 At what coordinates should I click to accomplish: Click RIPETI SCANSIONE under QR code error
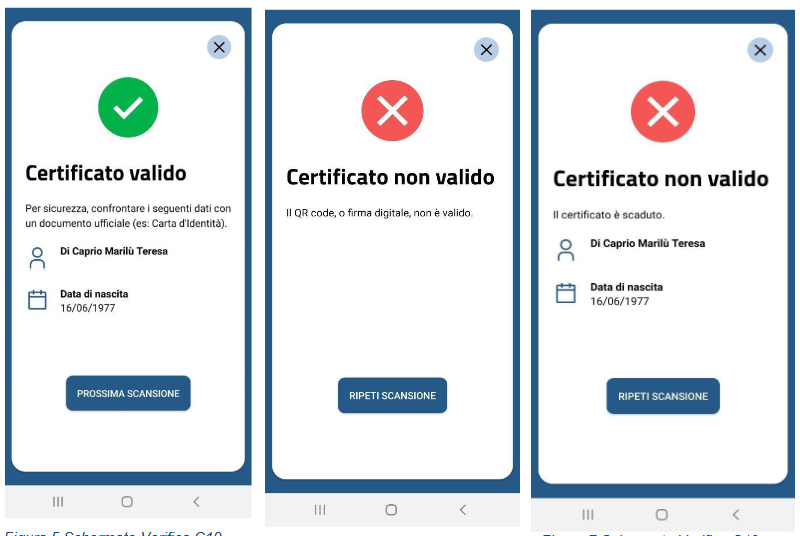[x=392, y=395]
